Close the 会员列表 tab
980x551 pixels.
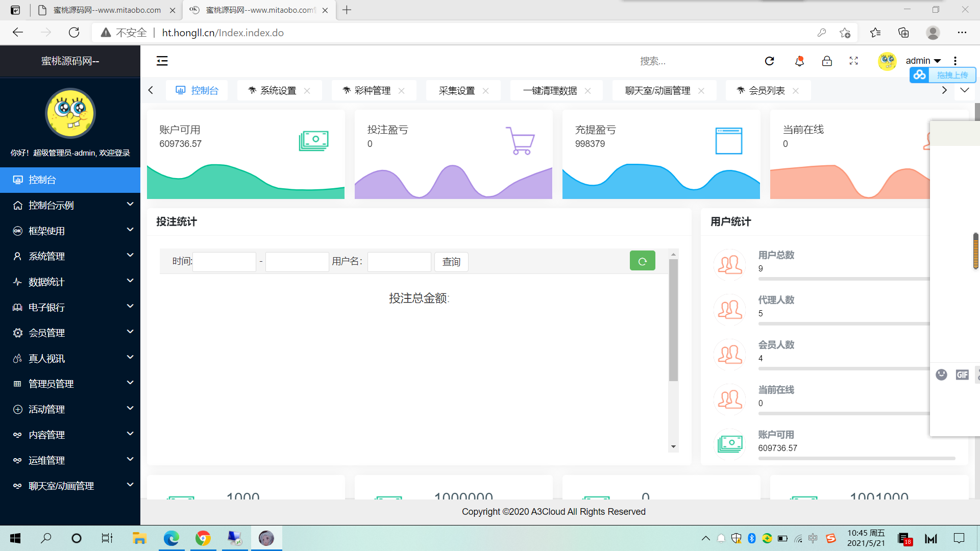click(x=796, y=91)
